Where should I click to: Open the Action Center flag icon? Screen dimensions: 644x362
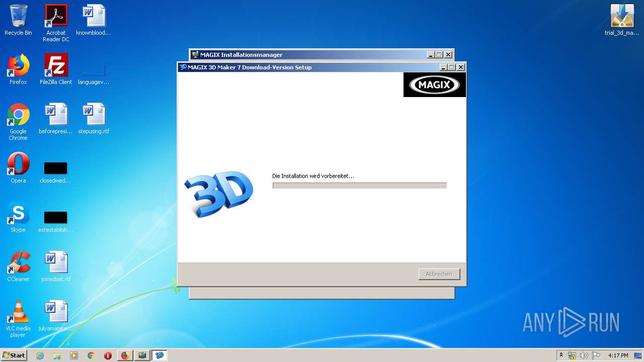point(596,355)
